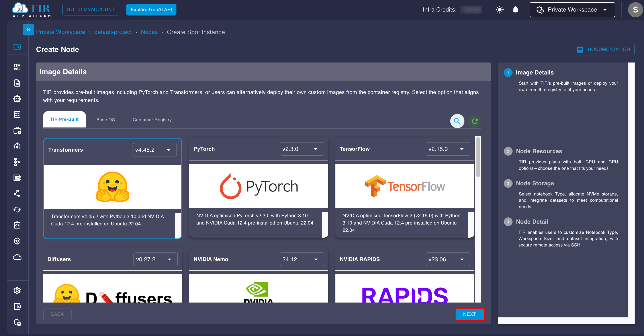The image size is (644, 336).
Task: Select the PyTorch image card logo
Action: pos(258,186)
